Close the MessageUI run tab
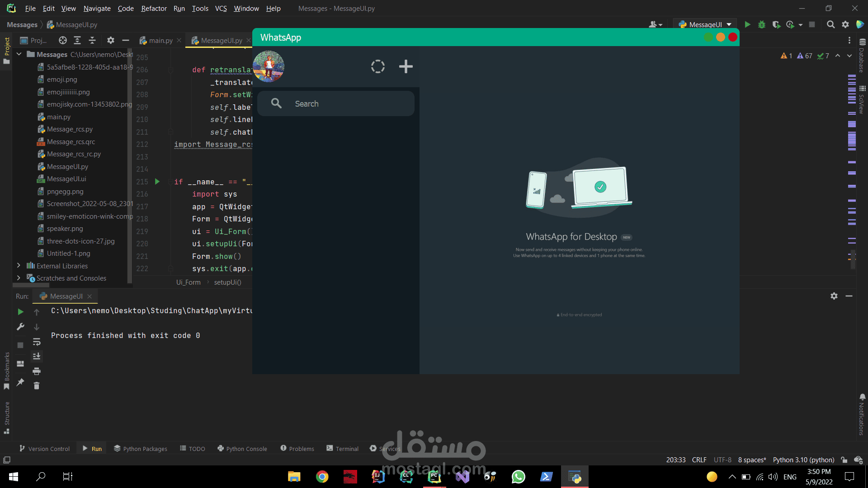Screen dimensions: 868x488 tap(90, 296)
